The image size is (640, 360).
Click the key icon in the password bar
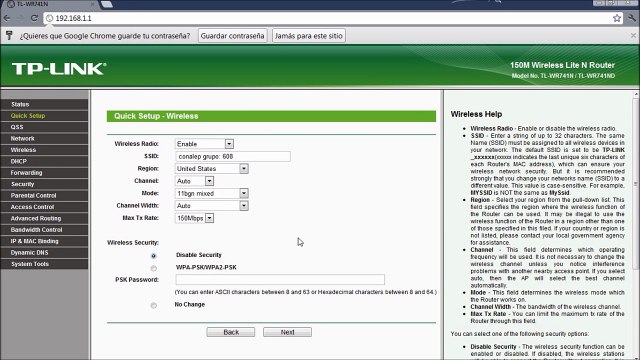(x=9, y=36)
